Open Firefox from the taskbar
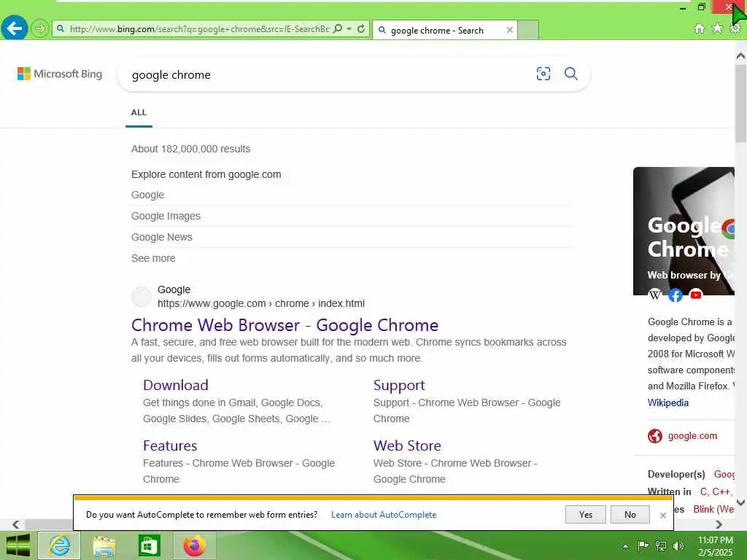 194,545
